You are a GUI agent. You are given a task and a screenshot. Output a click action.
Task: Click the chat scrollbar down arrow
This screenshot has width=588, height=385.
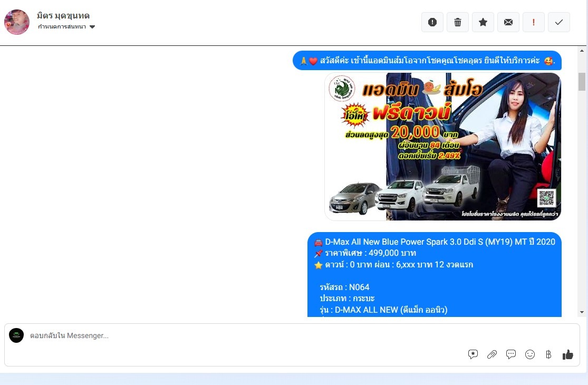click(x=582, y=312)
